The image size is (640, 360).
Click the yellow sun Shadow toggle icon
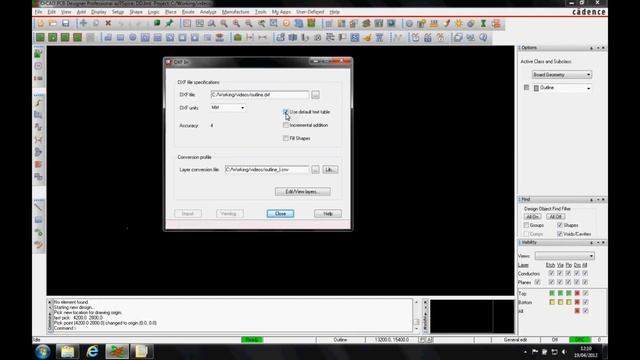point(458,24)
